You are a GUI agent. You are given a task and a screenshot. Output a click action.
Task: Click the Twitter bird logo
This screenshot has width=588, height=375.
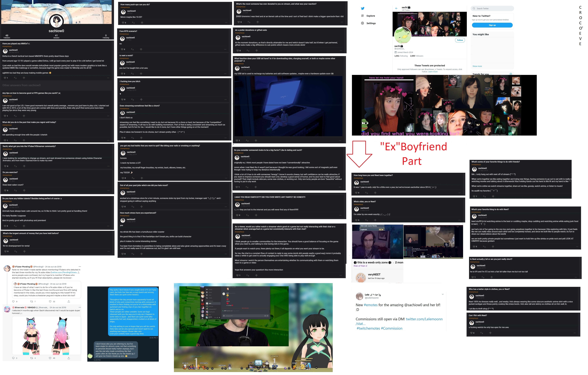[x=363, y=9]
